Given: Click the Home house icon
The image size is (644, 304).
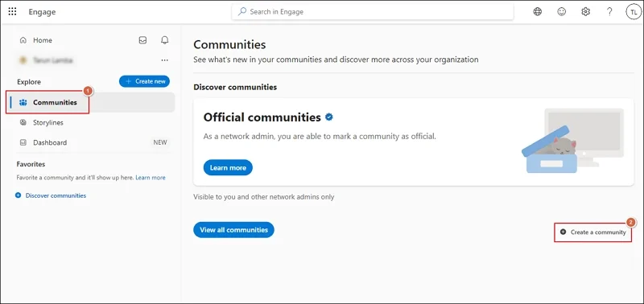Looking at the screenshot, I should point(23,40).
